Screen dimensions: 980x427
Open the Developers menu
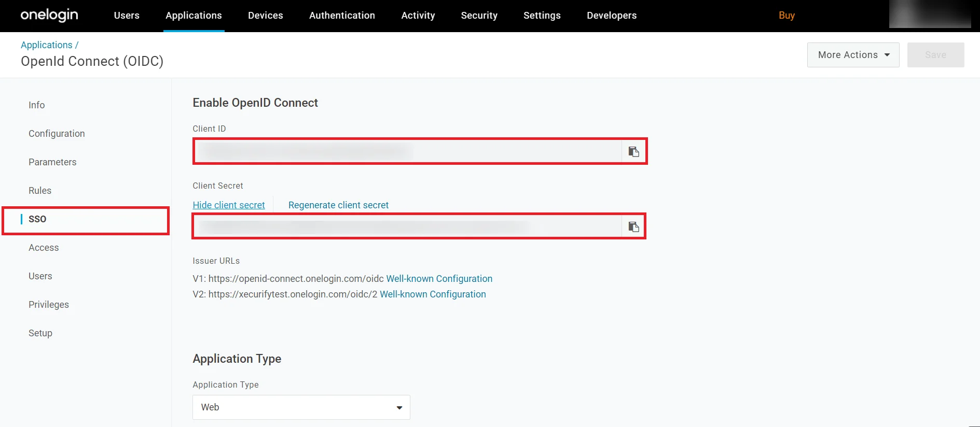tap(612, 16)
